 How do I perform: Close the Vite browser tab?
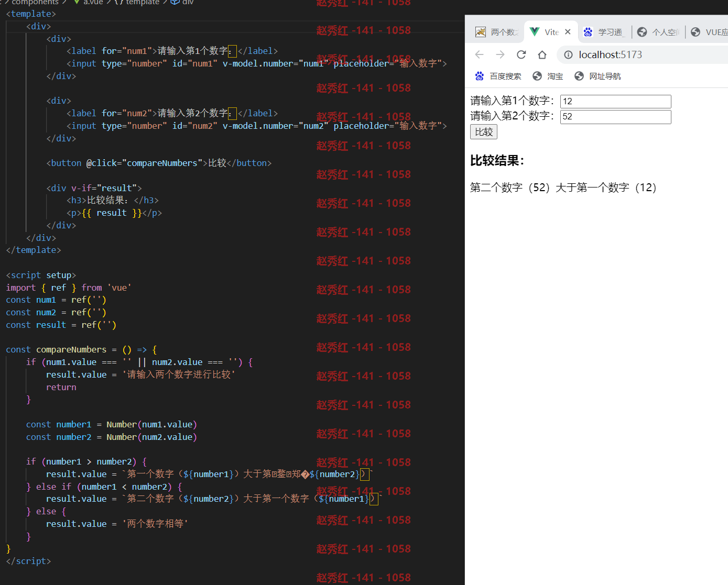(568, 32)
